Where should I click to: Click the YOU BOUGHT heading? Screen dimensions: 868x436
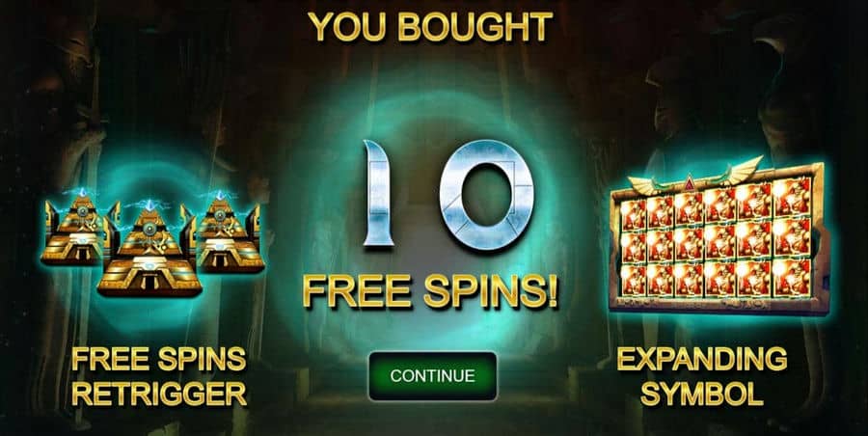tap(430, 26)
